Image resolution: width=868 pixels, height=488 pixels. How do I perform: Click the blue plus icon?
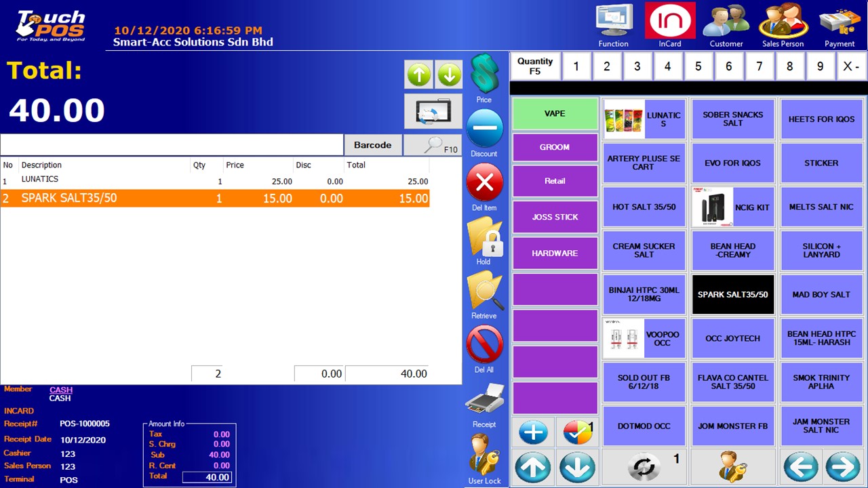tap(533, 432)
